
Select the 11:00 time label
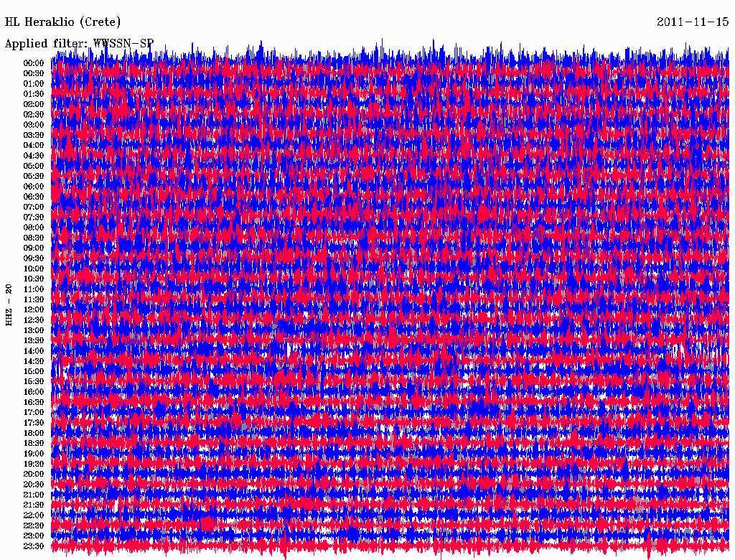click(34, 289)
